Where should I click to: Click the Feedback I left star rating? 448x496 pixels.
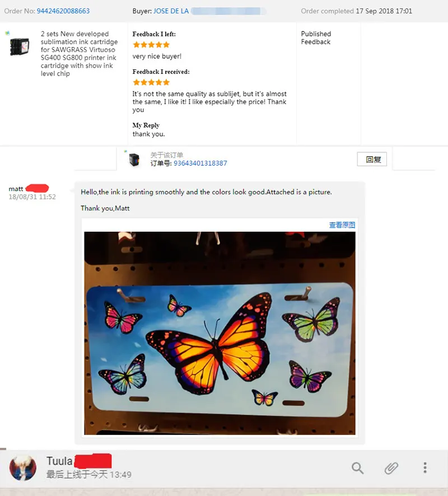151,45
